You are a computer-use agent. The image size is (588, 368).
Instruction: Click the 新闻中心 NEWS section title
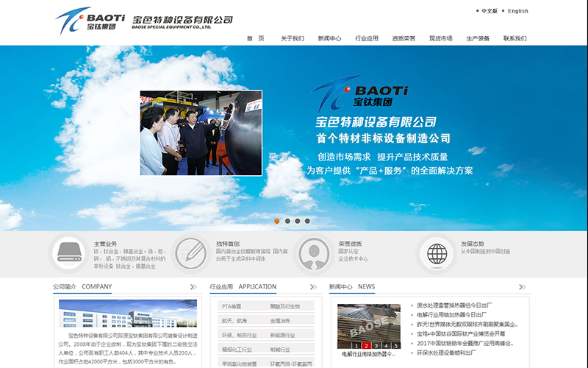click(352, 286)
